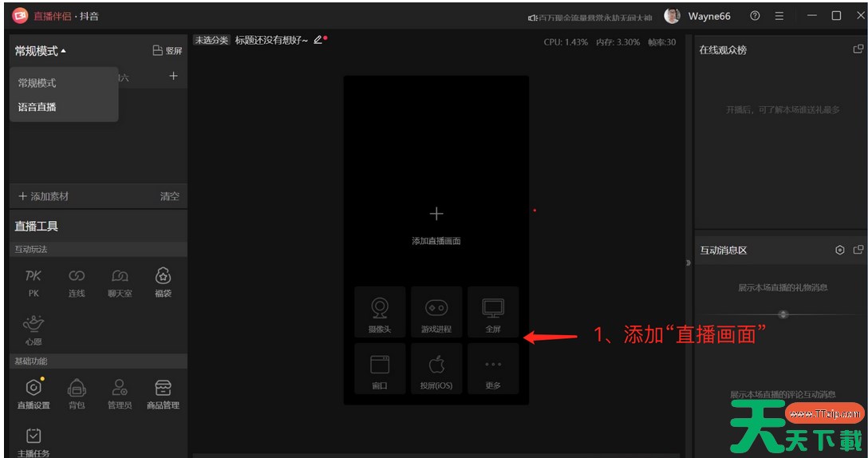The width and height of the screenshot is (868, 458).
Task: Open the 聊天室 chat room tool
Action: coord(120,283)
